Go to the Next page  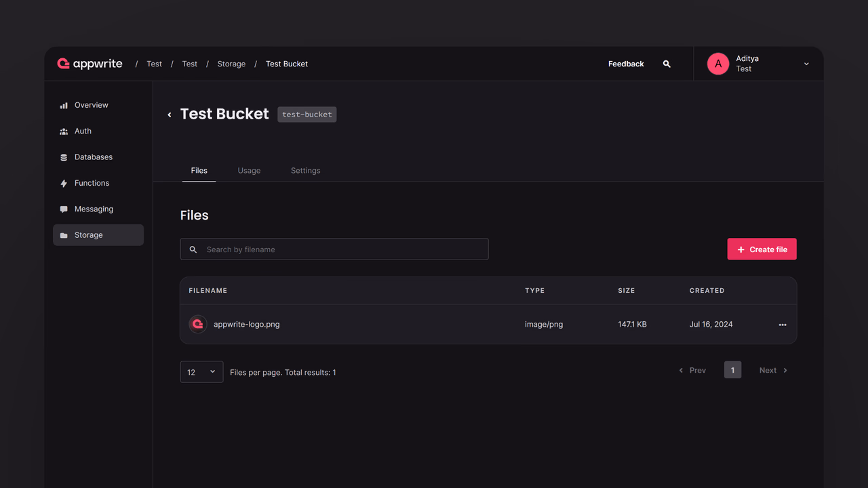[x=774, y=370]
